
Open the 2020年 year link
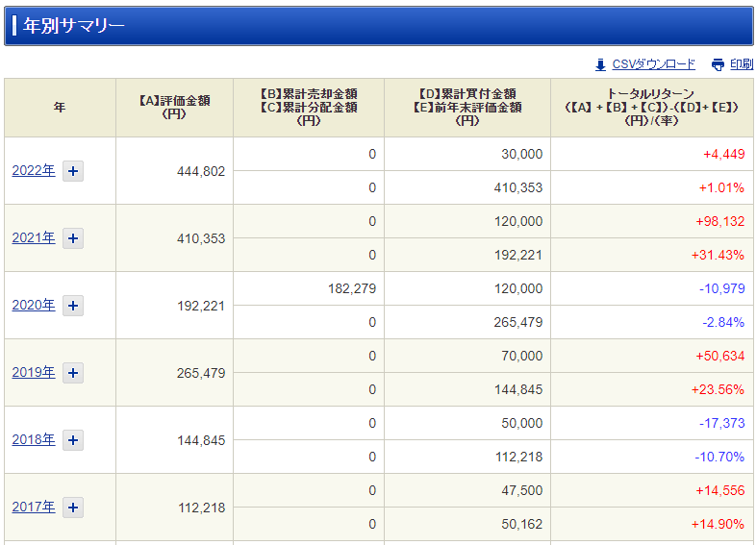(34, 305)
